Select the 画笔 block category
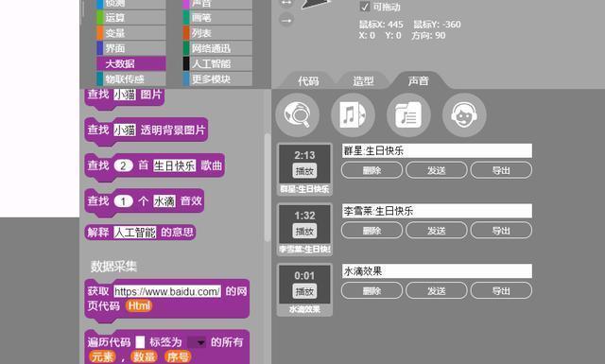The height and width of the screenshot is (364, 605). point(217,18)
